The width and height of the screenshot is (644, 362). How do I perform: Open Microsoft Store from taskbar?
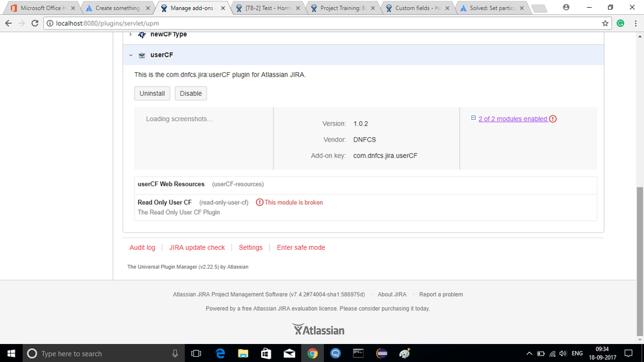coord(266,354)
